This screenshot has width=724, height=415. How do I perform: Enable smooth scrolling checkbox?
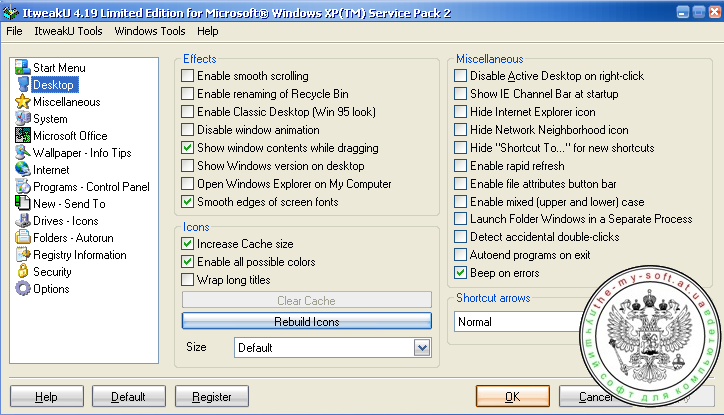(x=188, y=76)
